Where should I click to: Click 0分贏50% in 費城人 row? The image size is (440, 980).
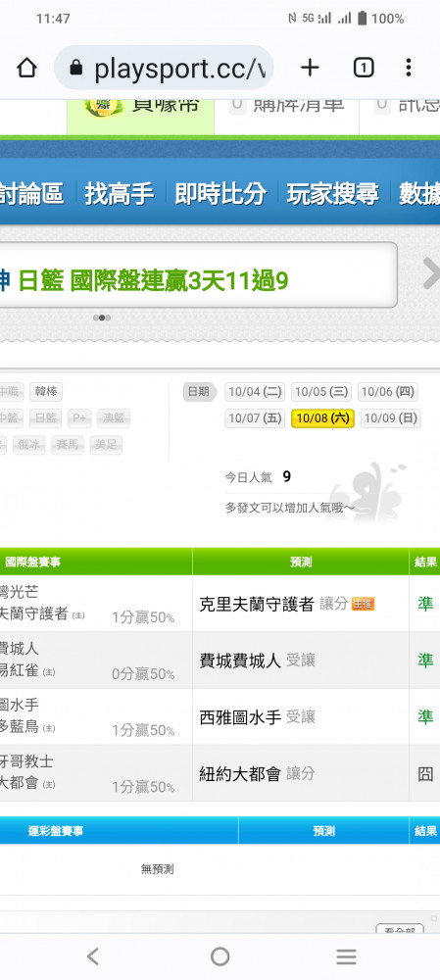click(143, 674)
